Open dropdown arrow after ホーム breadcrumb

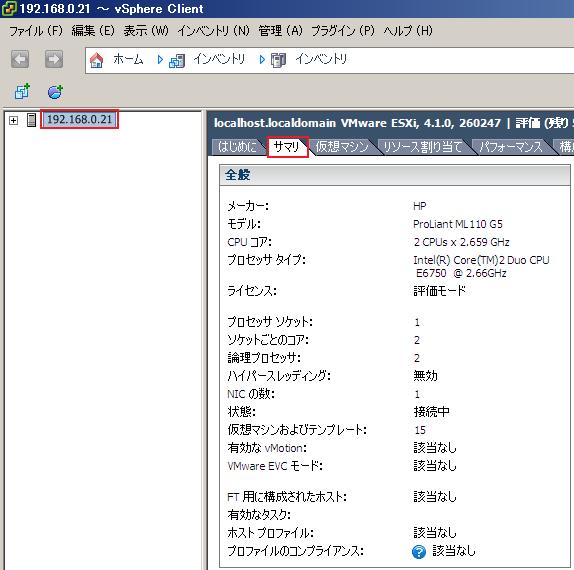[160, 60]
